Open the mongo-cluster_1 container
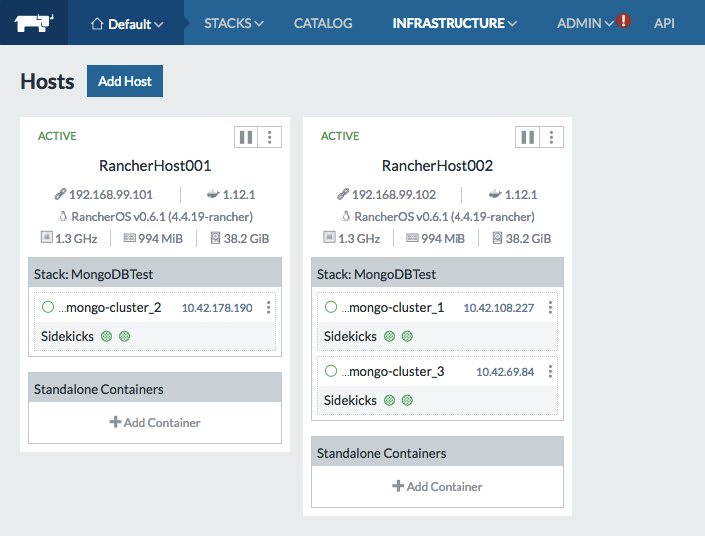 coord(393,308)
